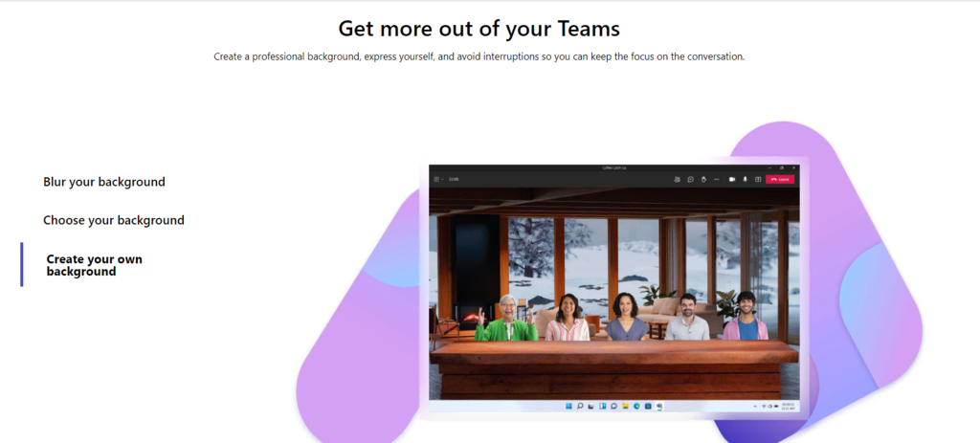Open the meeting chat icon
980x443 pixels.
pos(691,179)
